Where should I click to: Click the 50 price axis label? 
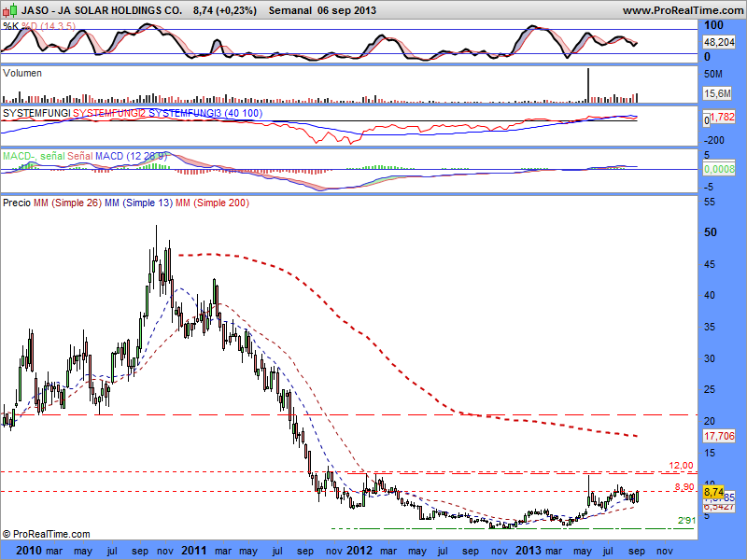711,232
